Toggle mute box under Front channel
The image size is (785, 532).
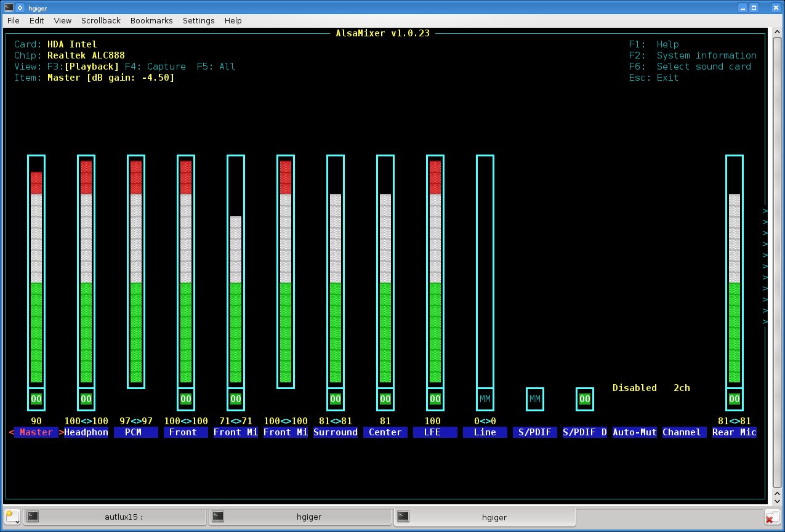pyautogui.click(x=186, y=399)
